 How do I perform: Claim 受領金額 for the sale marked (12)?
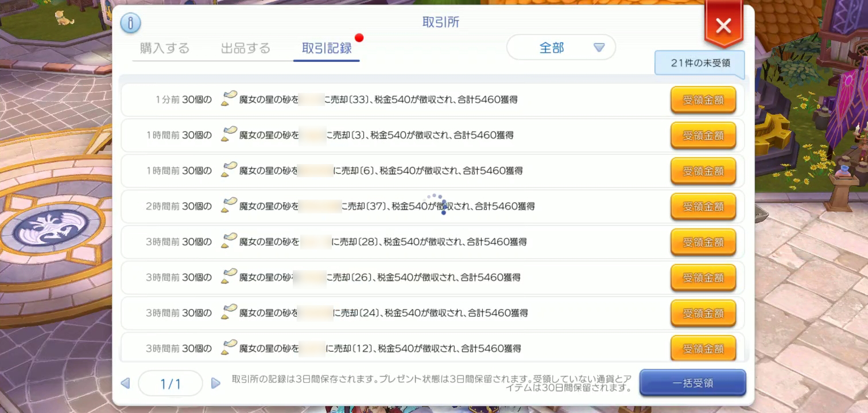coord(703,348)
